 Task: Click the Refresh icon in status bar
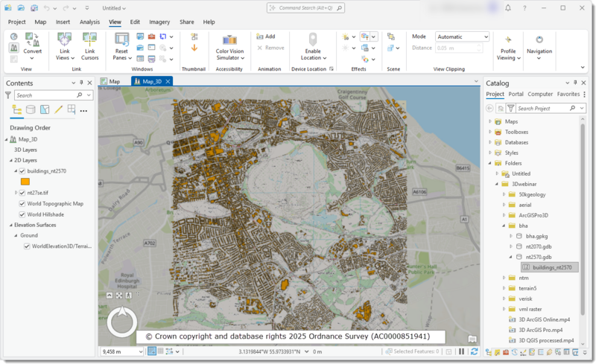(475, 351)
